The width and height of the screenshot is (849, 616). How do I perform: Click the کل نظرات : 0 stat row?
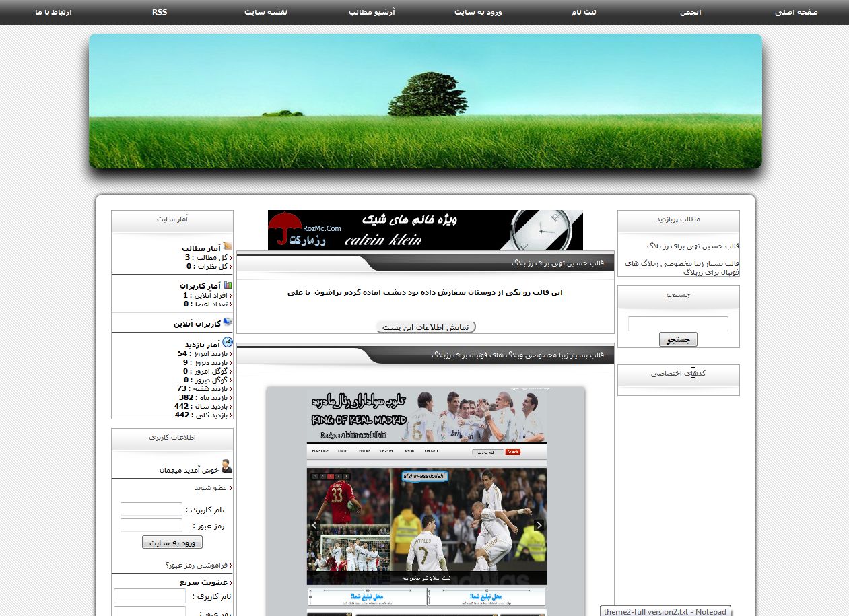(208, 266)
